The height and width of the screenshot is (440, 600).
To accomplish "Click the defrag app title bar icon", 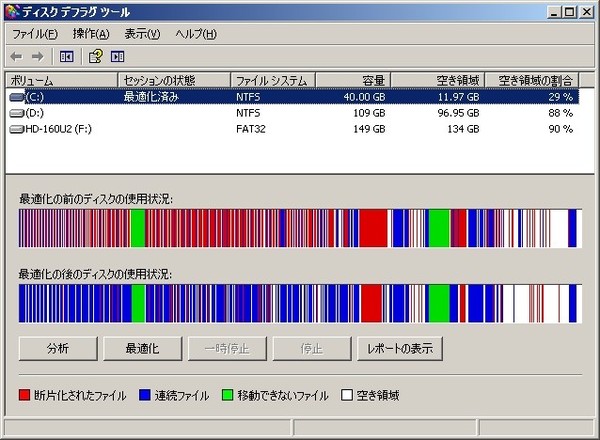I will point(11,11).
